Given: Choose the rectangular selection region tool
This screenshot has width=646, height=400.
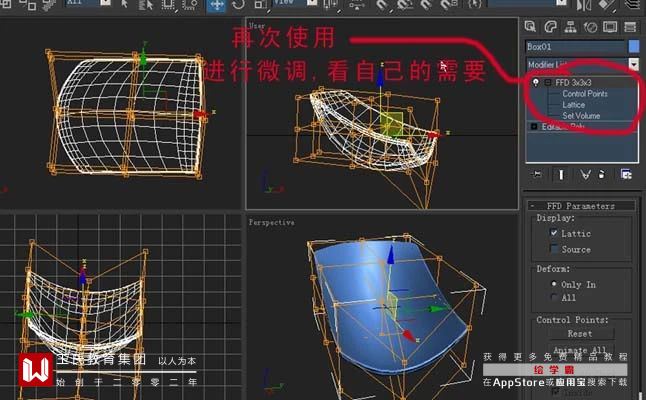Looking at the screenshot, I should pyautogui.click(x=169, y=5).
